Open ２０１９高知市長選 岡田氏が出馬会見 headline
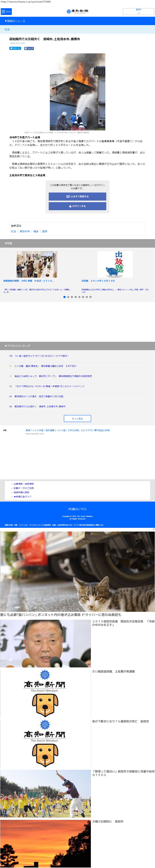Screen dimensions: 155x868 click(123, 623)
